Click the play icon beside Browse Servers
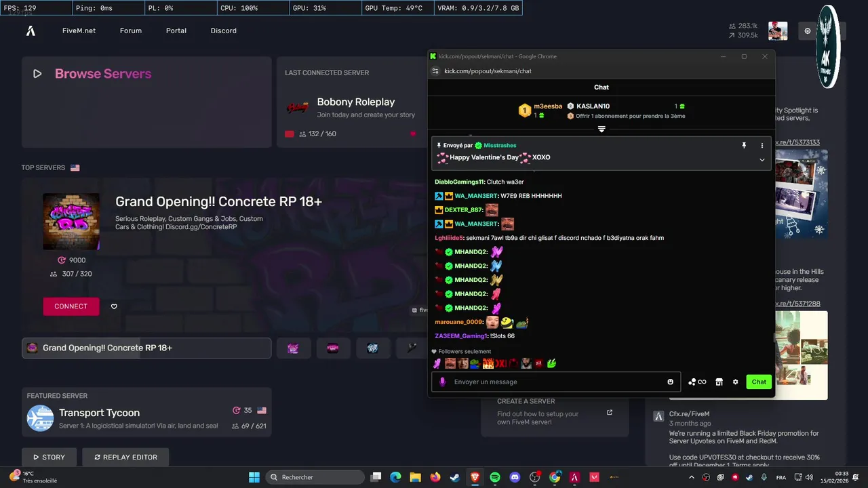Viewport: 868px width, 488px height. point(37,74)
